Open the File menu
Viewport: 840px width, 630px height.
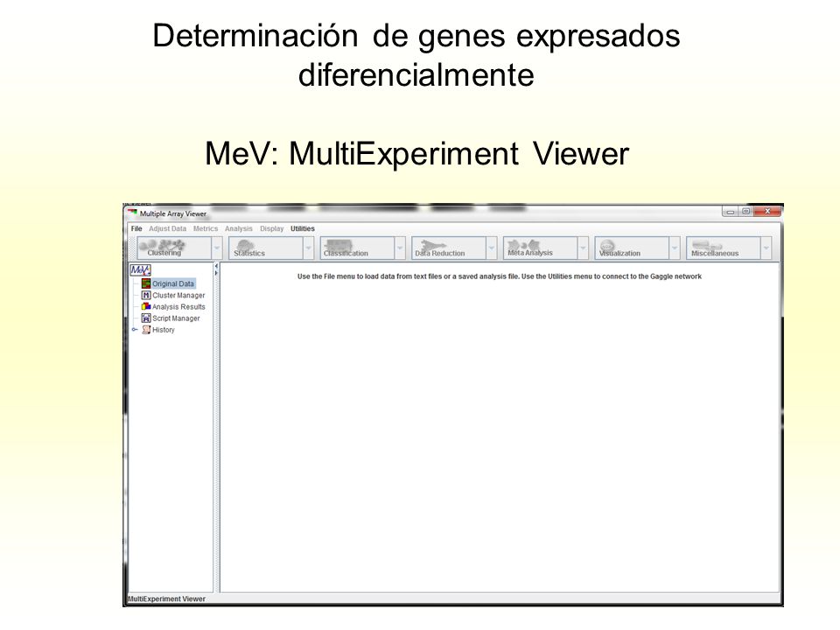point(136,228)
